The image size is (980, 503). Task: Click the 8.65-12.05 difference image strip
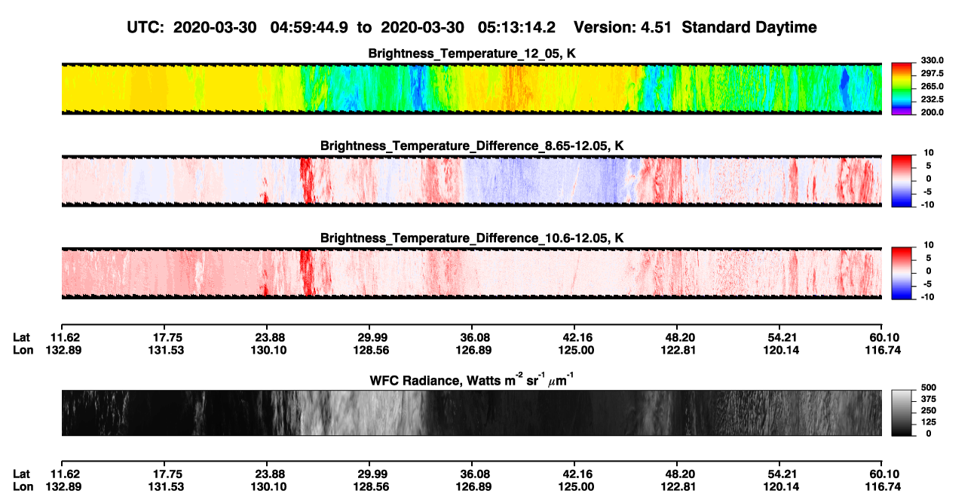[471, 180]
